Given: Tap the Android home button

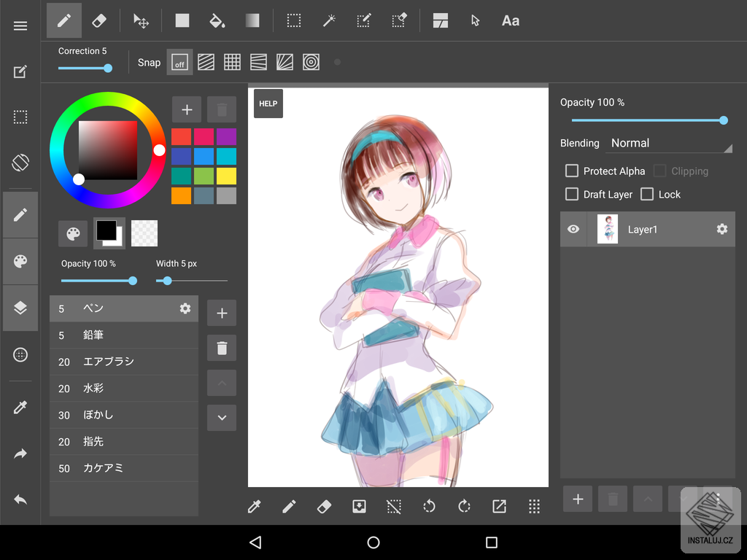Looking at the screenshot, I should (x=373, y=542).
